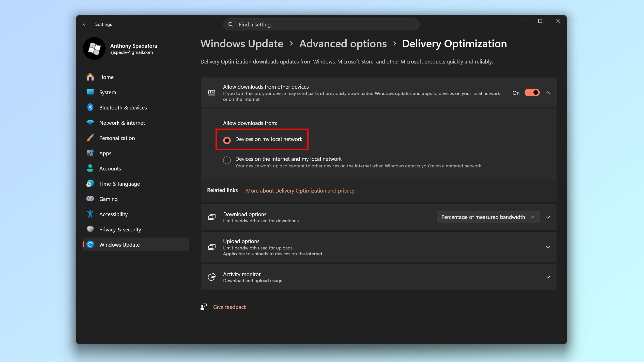This screenshot has width=644, height=362.
Task: Click the Activity monitor chart icon
Action: point(211,277)
